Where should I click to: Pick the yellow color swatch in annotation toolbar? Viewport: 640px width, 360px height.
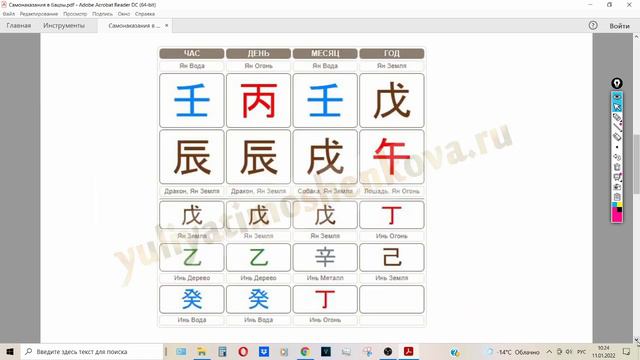620,204
